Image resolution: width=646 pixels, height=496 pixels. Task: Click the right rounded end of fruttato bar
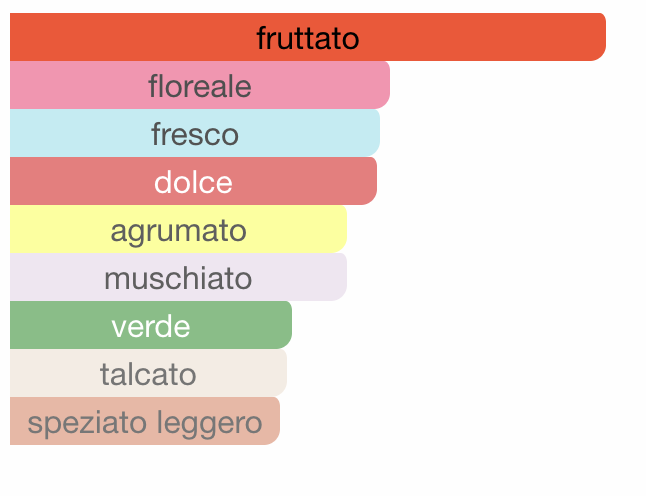pyautogui.click(x=597, y=37)
